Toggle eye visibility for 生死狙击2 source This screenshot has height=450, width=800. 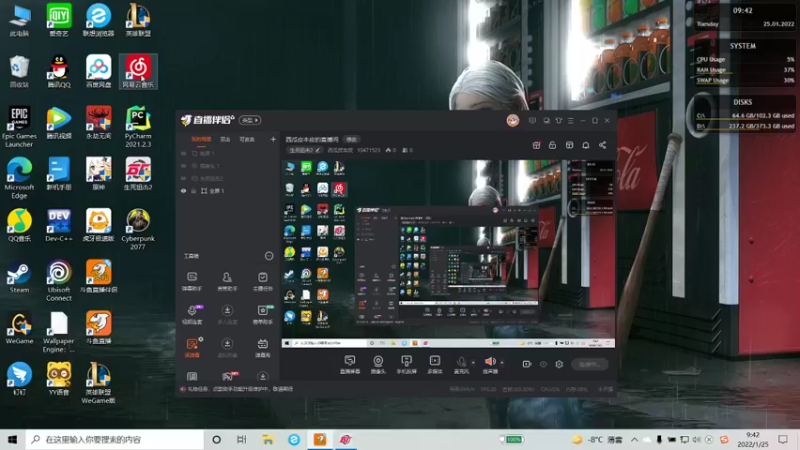184,179
